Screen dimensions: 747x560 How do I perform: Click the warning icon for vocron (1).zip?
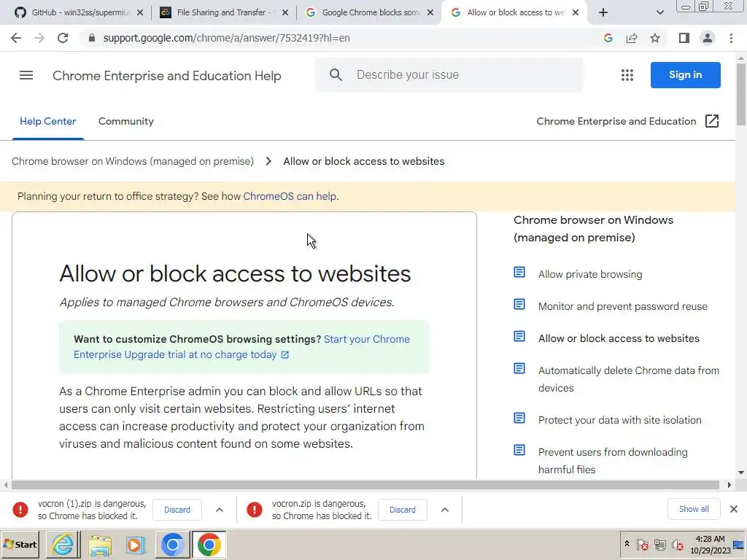(x=20, y=510)
